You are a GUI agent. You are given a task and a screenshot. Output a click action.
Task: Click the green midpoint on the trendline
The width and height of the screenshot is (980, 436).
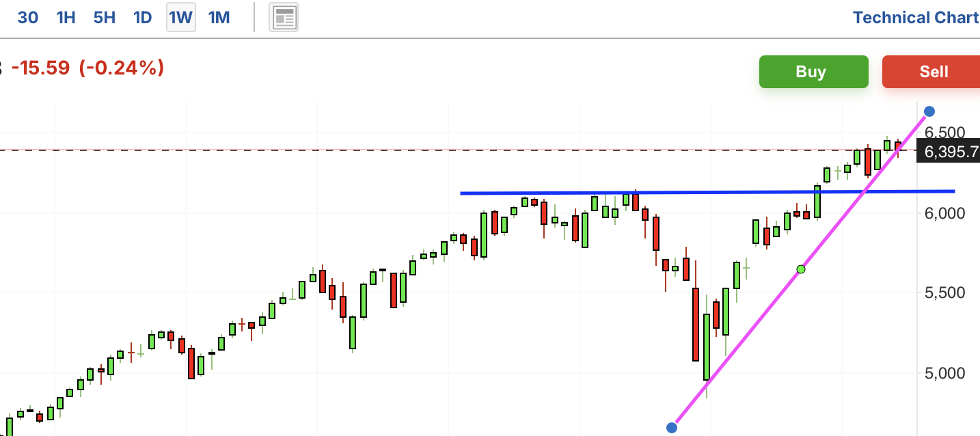pyautogui.click(x=801, y=269)
